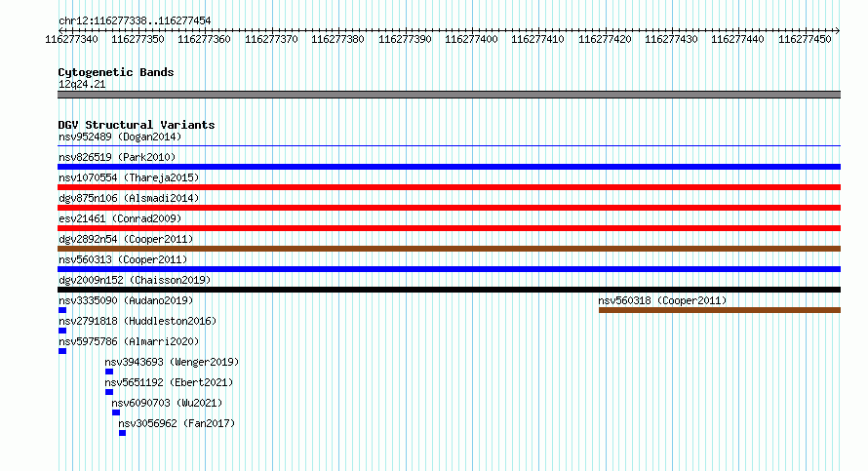Click ruler position 116277440
This screenshot has height=471, width=868.
[x=737, y=39]
